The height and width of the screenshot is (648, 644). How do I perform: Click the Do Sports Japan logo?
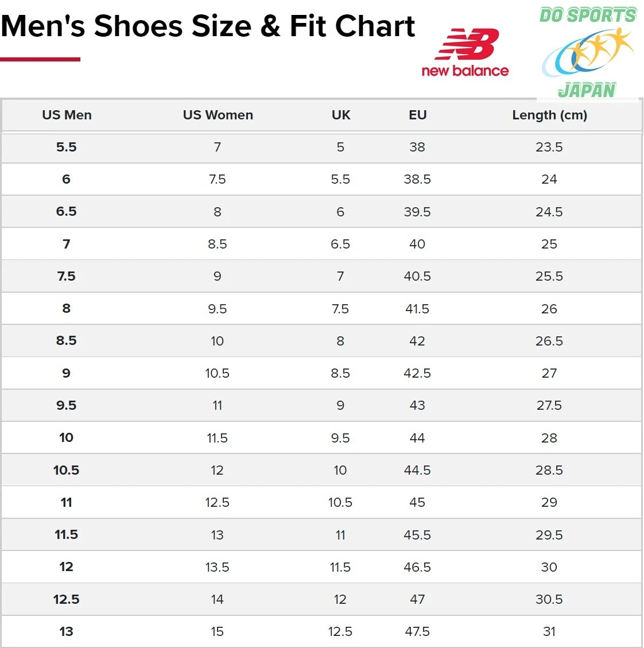click(588, 53)
